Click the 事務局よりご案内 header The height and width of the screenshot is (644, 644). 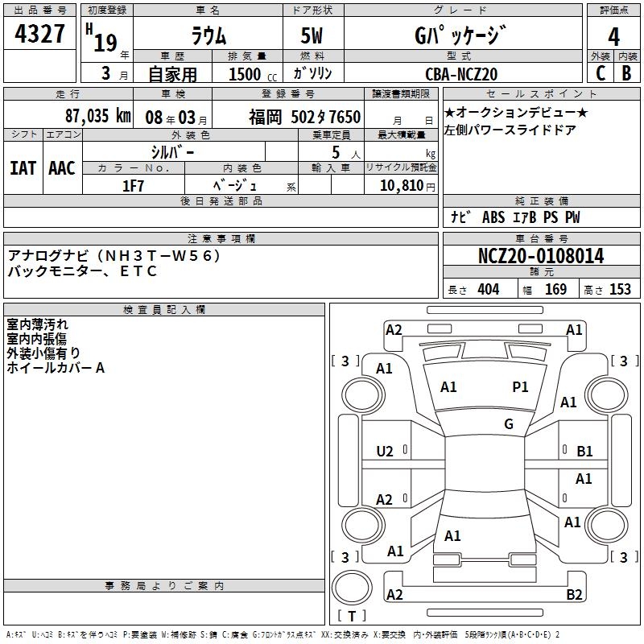pos(164,586)
